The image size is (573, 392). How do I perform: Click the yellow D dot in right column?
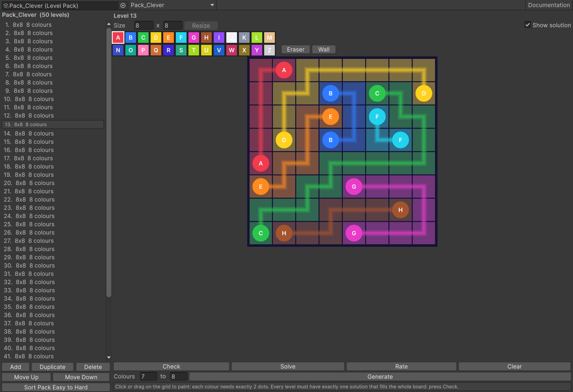(424, 94)
